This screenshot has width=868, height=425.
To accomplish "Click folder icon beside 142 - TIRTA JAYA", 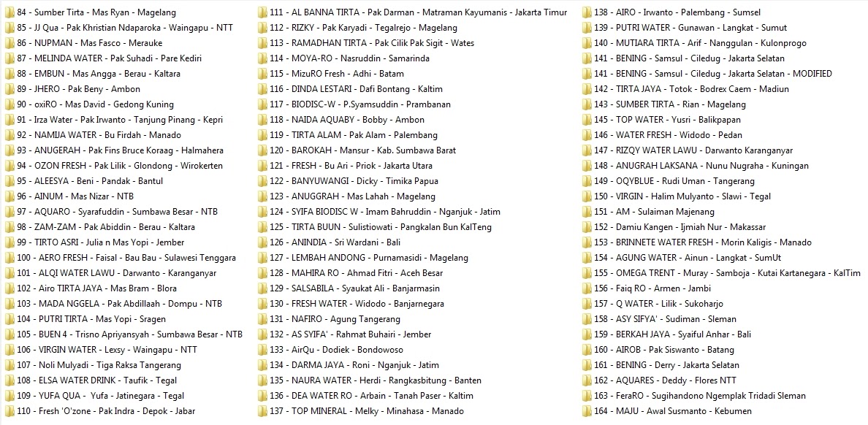I will [x=587, y=88].
